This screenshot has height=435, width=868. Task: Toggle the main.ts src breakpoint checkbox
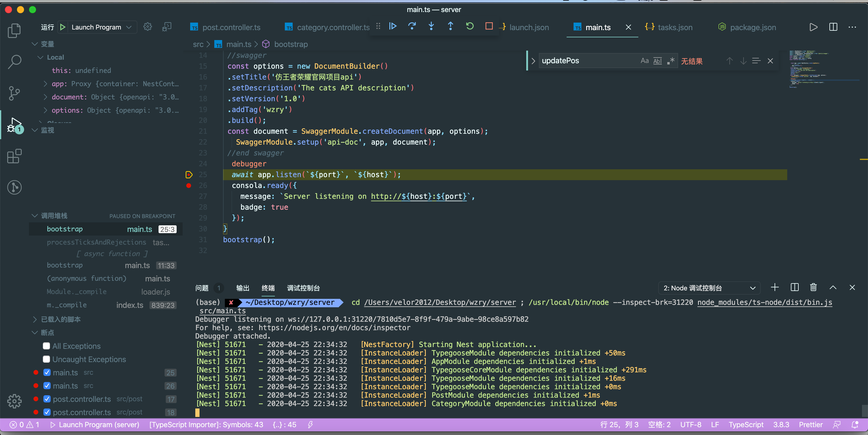47,372
